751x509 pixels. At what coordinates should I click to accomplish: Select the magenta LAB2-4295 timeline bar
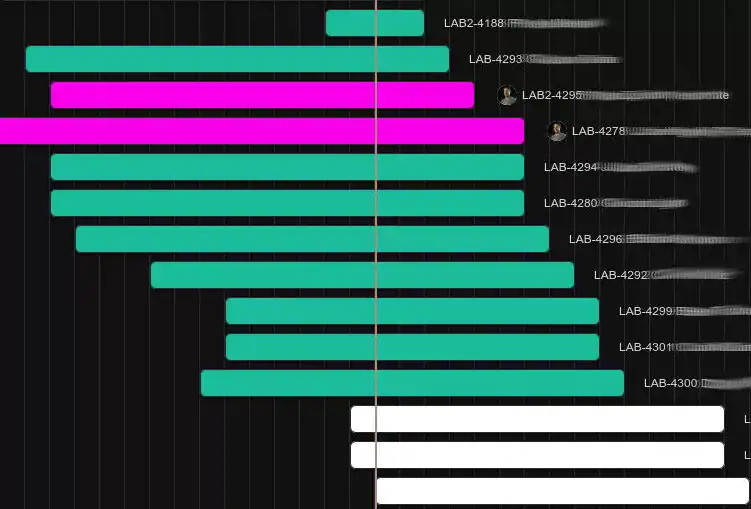click(x=262, y=95)
